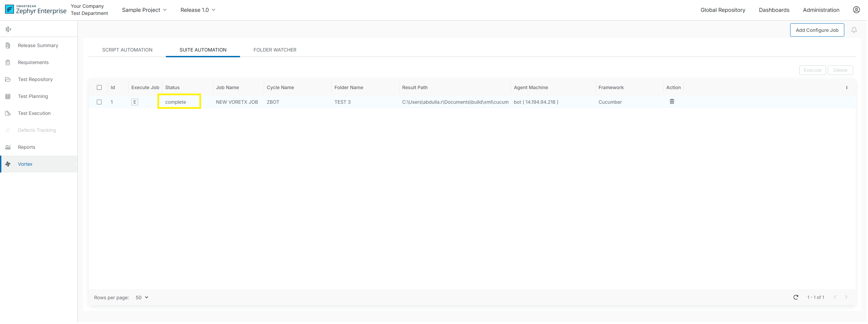The height and width of the screenshot is (324, 868).
Task: Click the Zephyr Enterprise logo
Action: pos(36,9)
